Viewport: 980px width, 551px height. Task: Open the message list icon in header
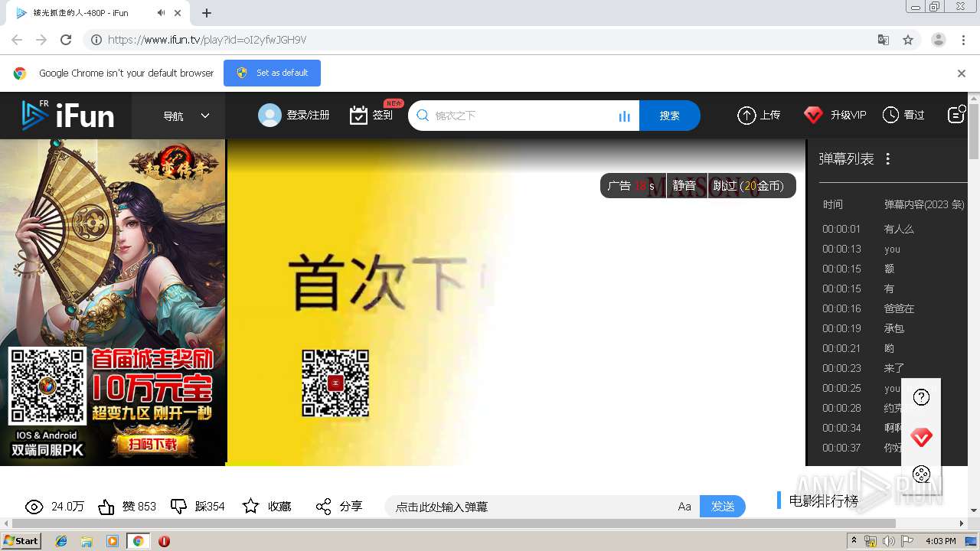point(956,115)
